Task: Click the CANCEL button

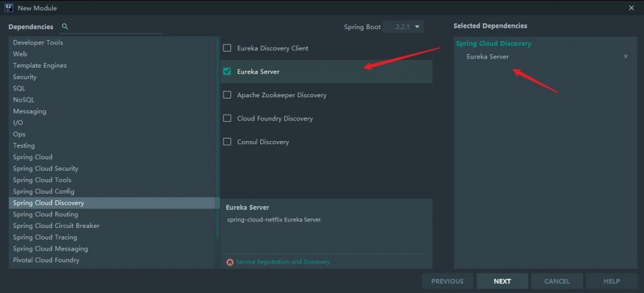Action: pyautogui.click(x=557, y=281)
